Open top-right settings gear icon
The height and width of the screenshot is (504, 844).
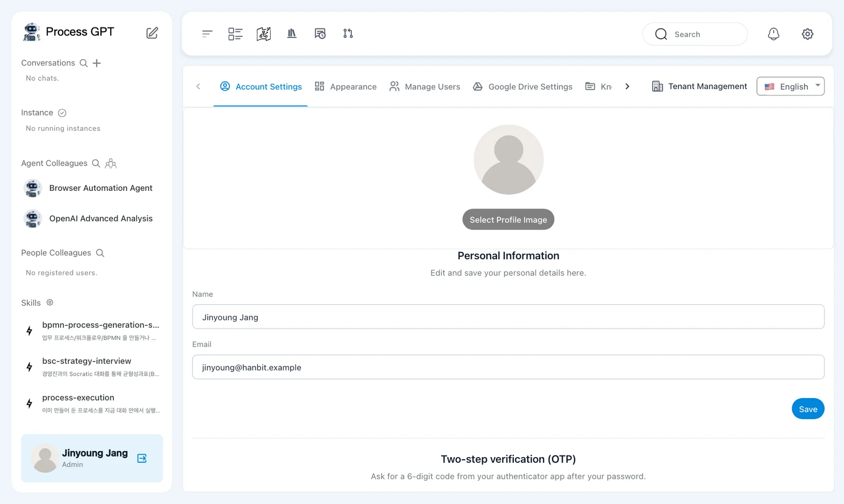click(x=808, y=34)
